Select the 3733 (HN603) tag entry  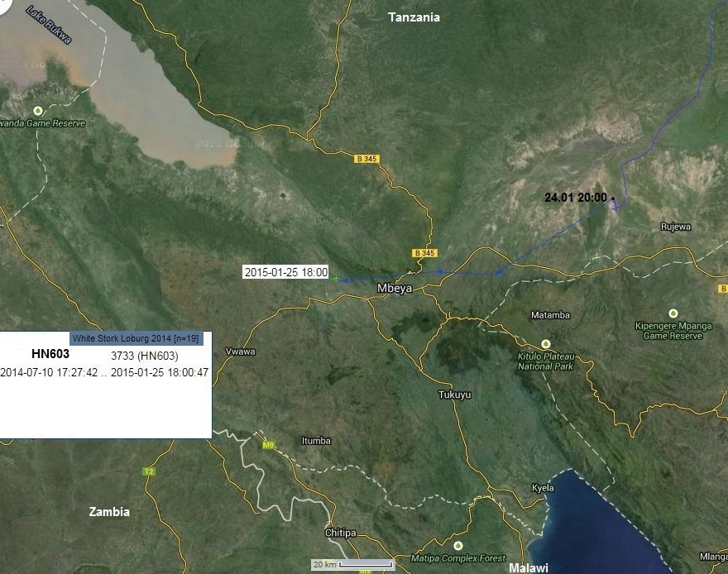(x=145, y=356)
